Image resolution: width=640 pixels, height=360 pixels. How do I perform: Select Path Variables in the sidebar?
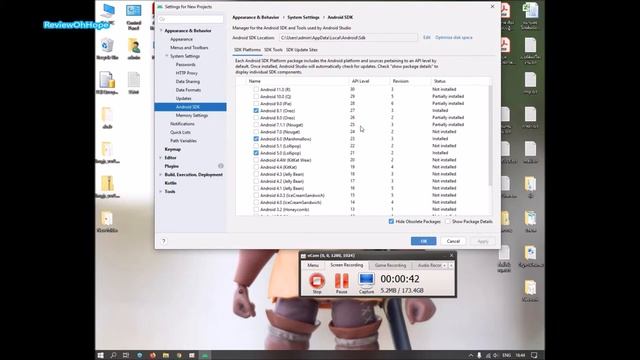tap(183, 141)
